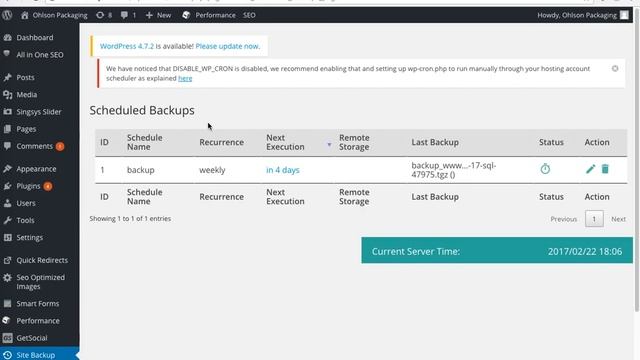Open the Media library section
640x360 pixels.
(27, 94)
